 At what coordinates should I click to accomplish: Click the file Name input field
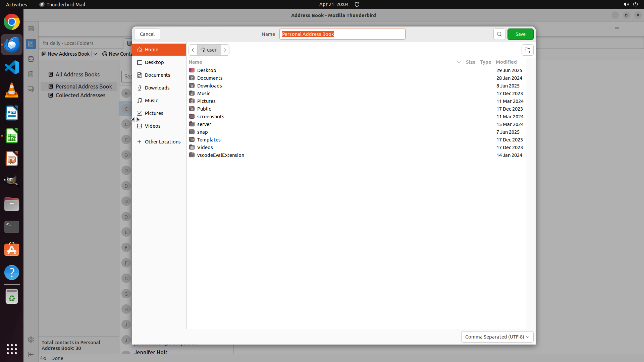pos(342,34)
